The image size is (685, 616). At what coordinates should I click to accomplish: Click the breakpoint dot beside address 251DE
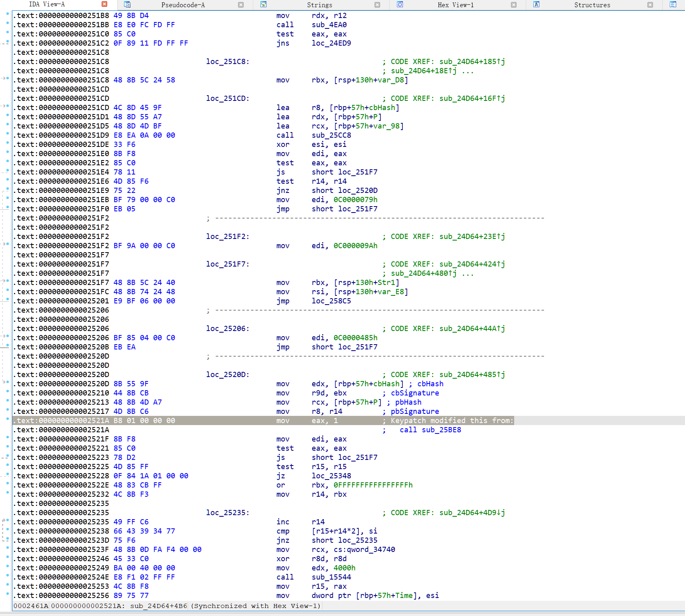[8, 143]
